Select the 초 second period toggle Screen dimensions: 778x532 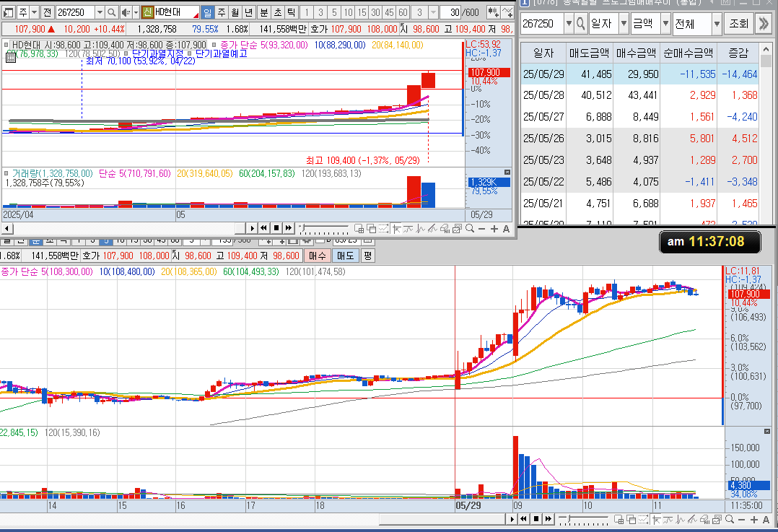click(278, 12)
